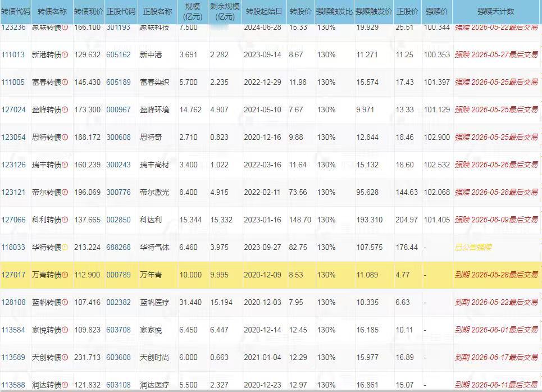This screenshot has height=392, width=542.
Task: Open bond code 111005 link
Action: coord(13,82)
